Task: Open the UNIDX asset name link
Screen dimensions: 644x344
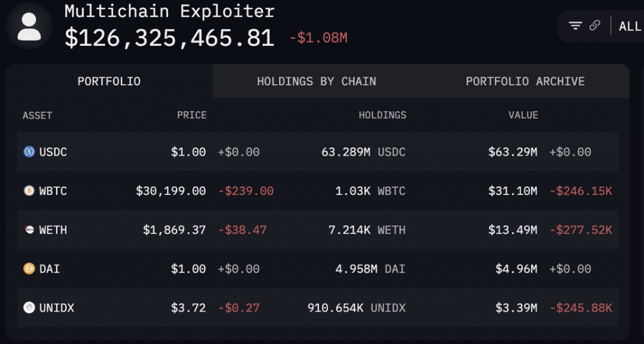Action: tap(56, 308)
